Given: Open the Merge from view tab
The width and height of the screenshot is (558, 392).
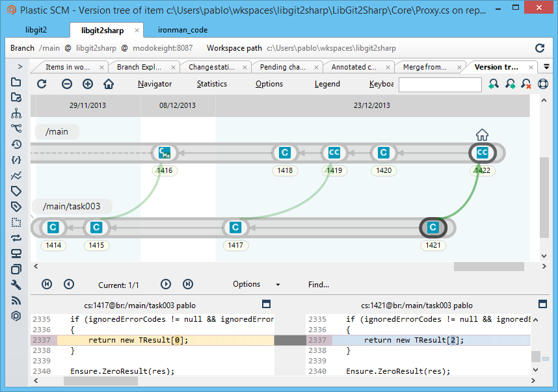Looking at the screenshot, I should 425,67.
